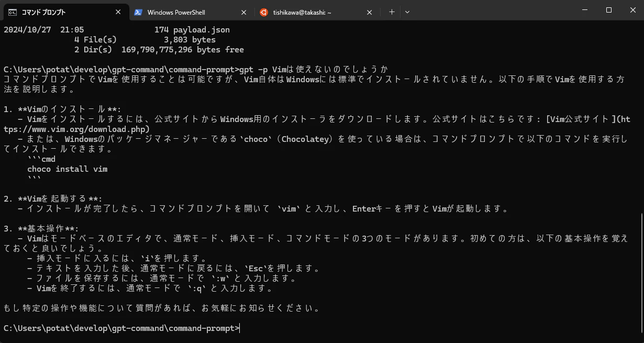644x343 pixels.
Task: Click the PowerShell icon on second tab
Action: pyautogui.click(x=138, y=12)
